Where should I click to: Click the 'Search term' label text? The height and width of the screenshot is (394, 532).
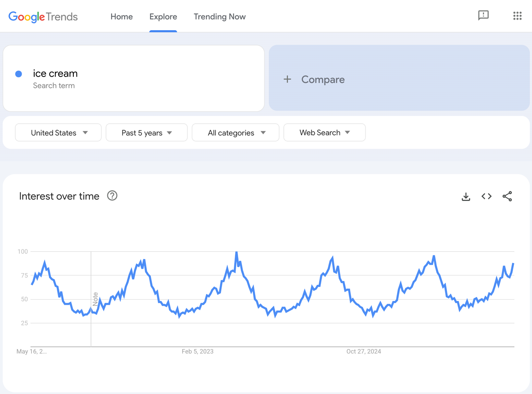(x=54, y=85)
